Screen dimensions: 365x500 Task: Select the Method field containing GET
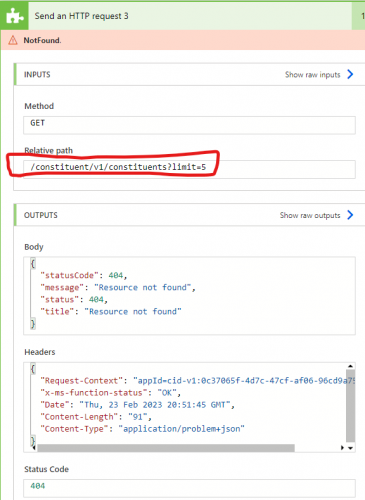coord(189,125)
